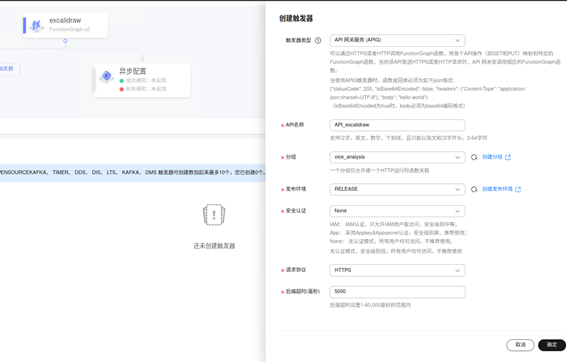Open the RELEASE environment dropdown
Image resolution: width=567 pixels, height=362 pixels.
(397, 189)
